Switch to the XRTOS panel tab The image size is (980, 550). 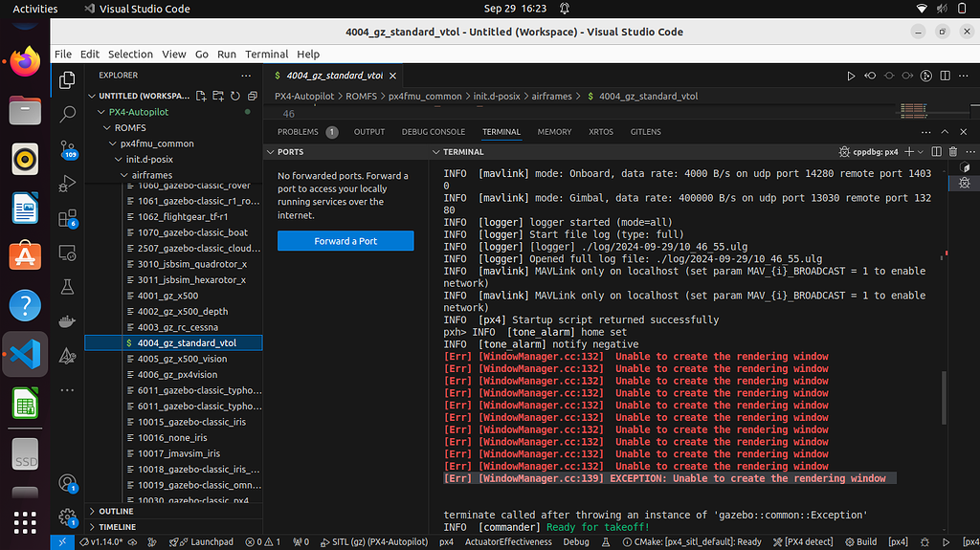(x=601, y=132)
